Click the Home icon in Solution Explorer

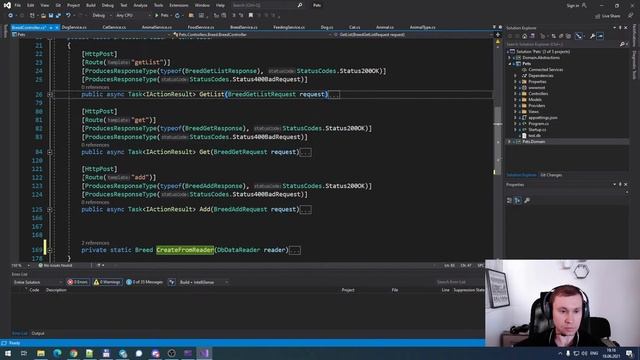[524, 36]
